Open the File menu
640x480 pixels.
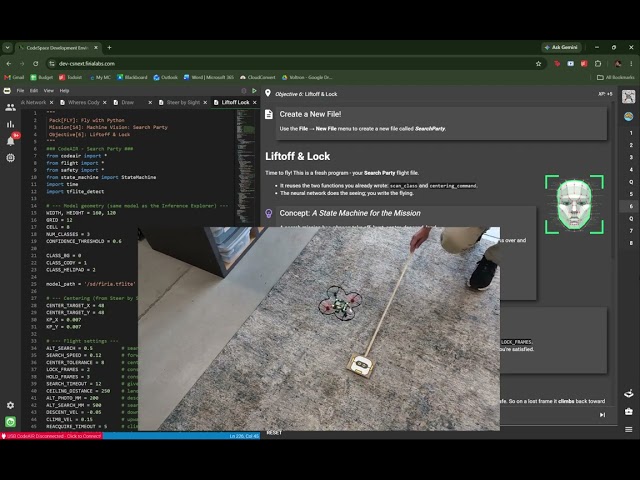(x=20, y=91)
